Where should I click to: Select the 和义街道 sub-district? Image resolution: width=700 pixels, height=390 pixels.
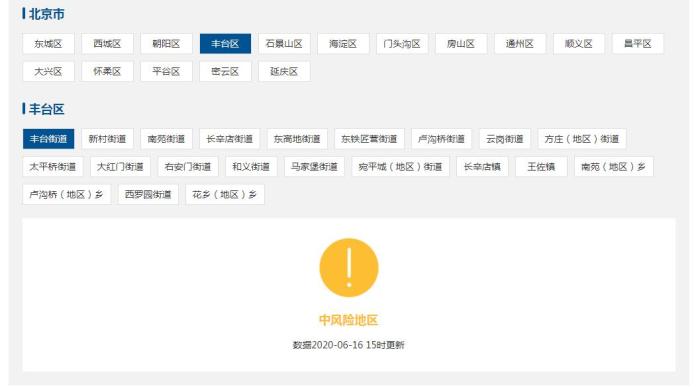coord(251,167)
